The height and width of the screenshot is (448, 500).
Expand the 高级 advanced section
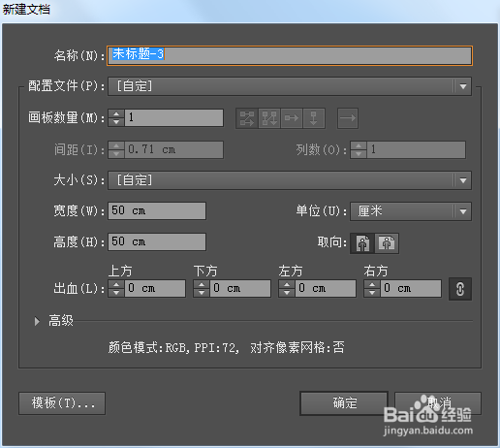(x=37, y=321)
